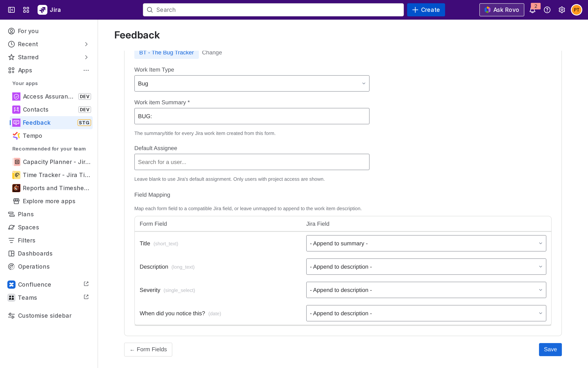588x368 pixels.
Task: Open Operations in the sidebar
Action: point(49,267)
